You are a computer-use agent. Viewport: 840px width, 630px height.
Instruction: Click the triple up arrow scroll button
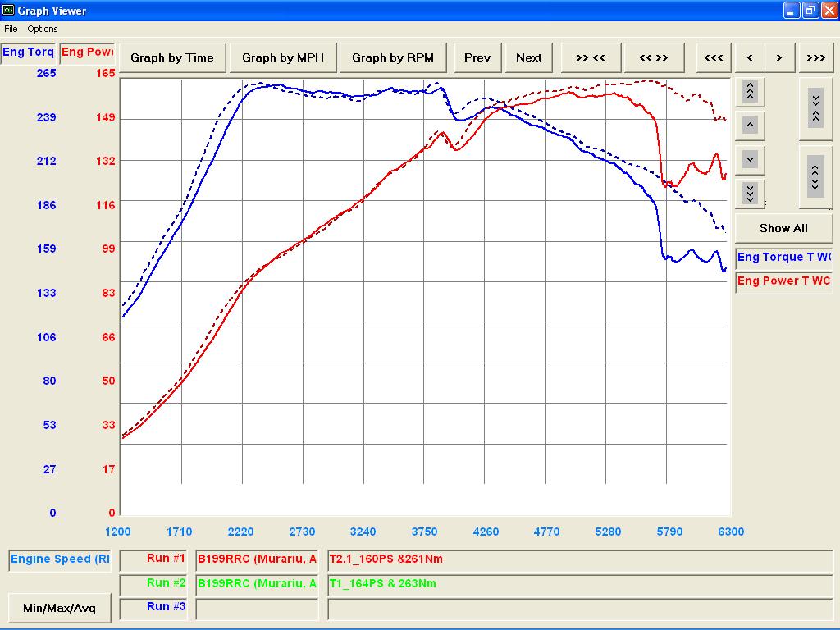750,91
